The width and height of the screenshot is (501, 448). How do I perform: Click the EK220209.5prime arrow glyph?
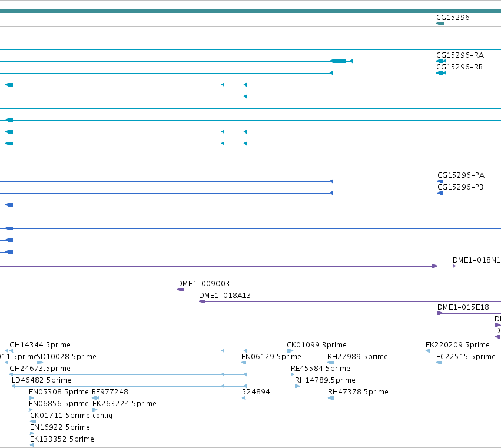pyautogui.click(x=428, y=351)
